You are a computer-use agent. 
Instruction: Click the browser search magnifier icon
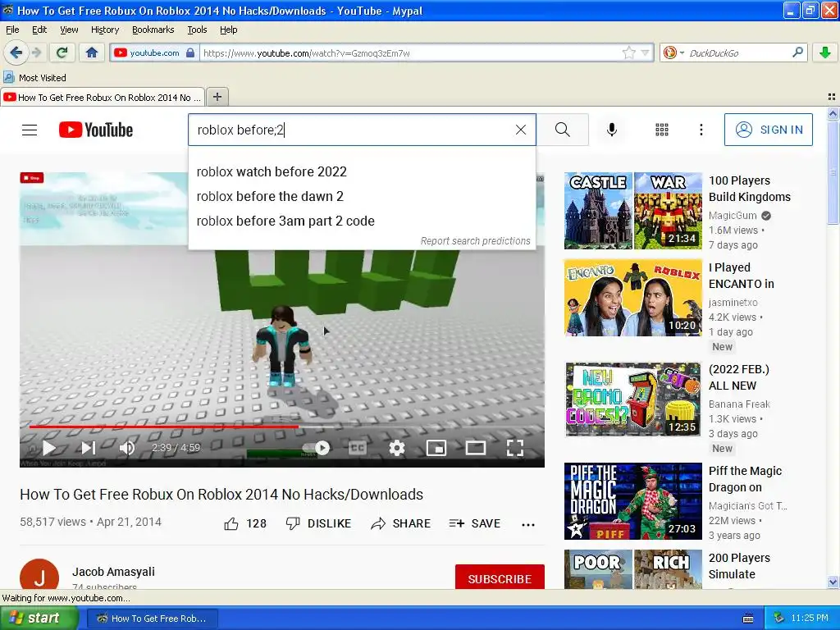tap(797, 52)
